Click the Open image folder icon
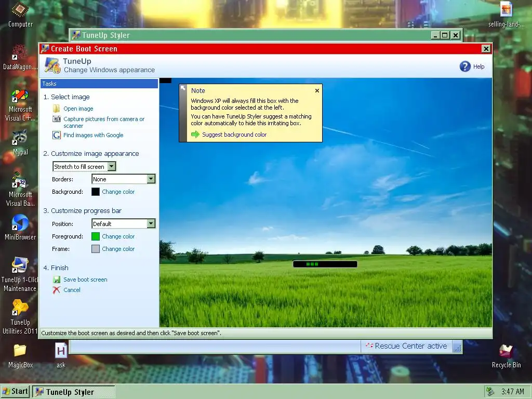Viewport: 532px width, 399px height. (x=56, y=109)
